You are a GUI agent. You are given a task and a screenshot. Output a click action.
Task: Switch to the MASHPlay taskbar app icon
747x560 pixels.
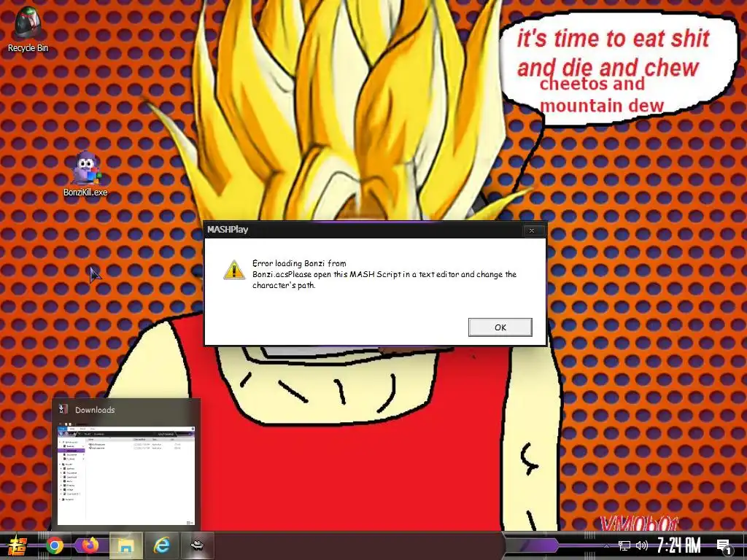pos(197,545)
